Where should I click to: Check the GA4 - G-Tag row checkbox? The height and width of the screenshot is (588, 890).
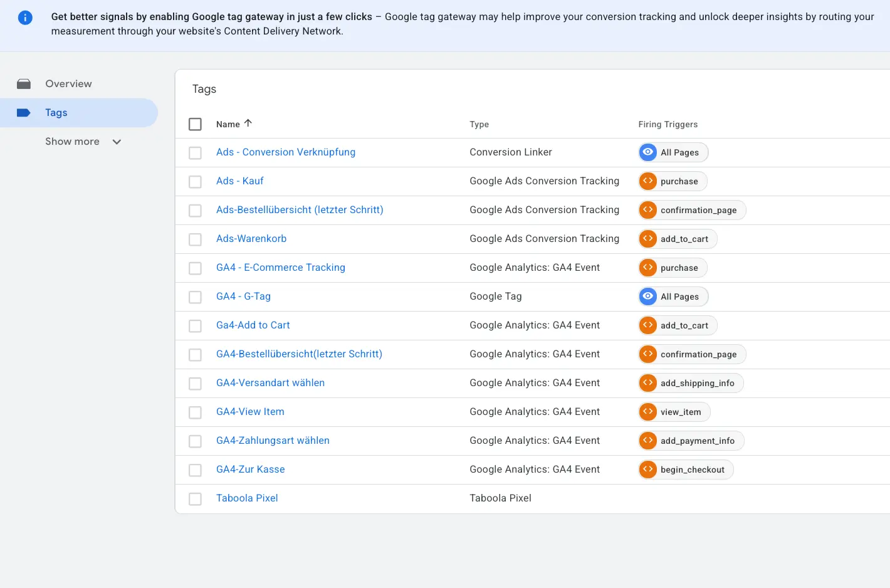point(196,297)
